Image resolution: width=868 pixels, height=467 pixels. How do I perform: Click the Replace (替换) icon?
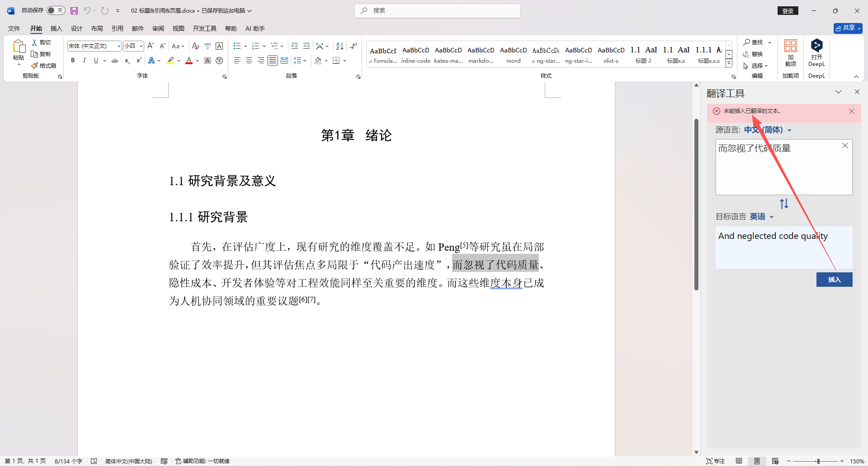[746, 54]
